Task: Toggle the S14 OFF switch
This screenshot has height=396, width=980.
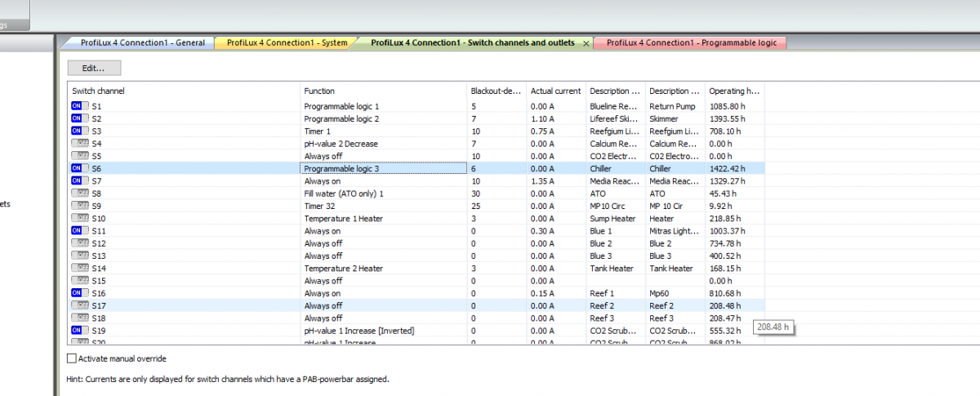Action: coord(79,268)
